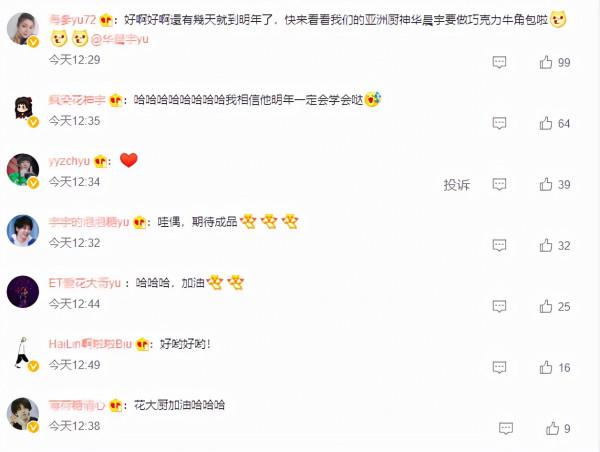600x452 pixels.
Task: Click the 投诉 report link
Action: click(457, 185)
